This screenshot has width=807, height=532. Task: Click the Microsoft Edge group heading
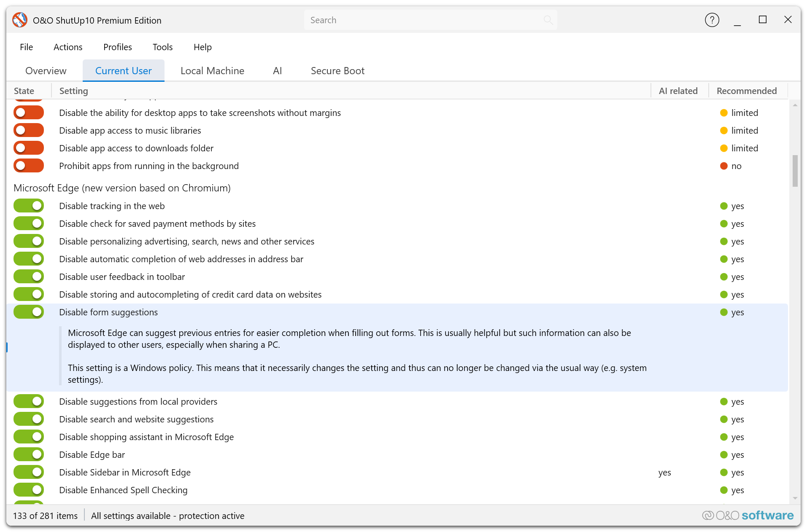122,188
